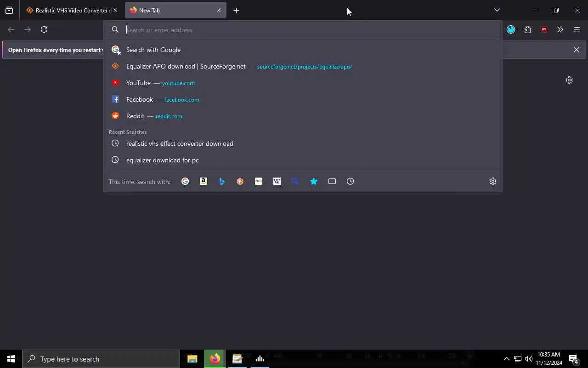Viewport: 588px width, 368px height.
Task: Open the uBlock Origin extension
Action: pos(544,29)
